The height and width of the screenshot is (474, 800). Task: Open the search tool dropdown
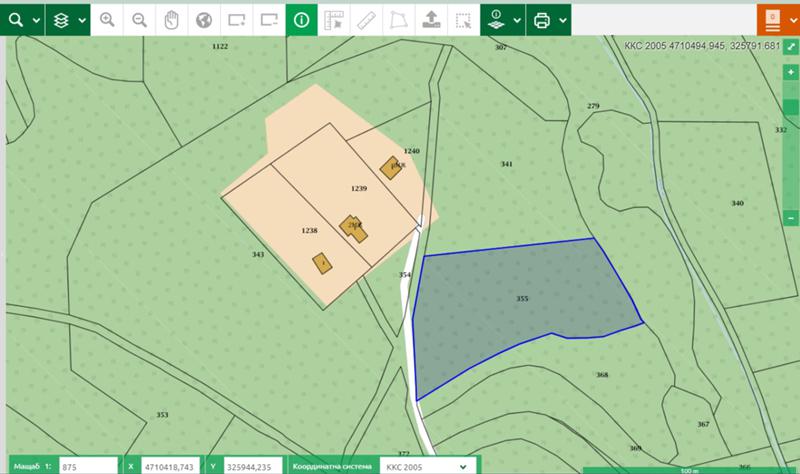[24, 20]
